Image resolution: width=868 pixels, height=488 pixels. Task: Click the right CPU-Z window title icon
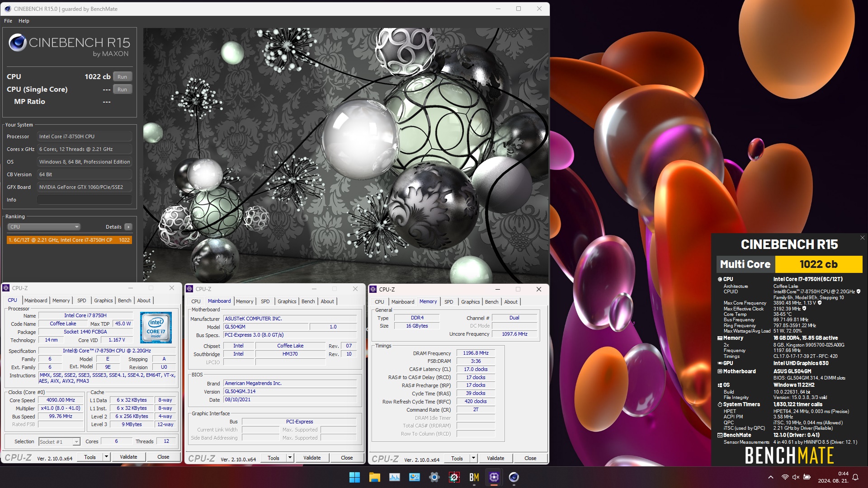(x=373, y=289)
